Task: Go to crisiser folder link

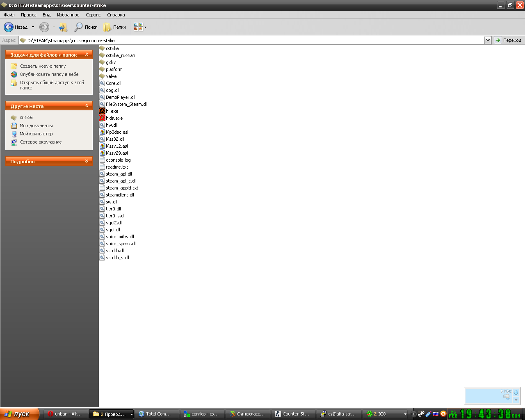Action: [27, 117]
